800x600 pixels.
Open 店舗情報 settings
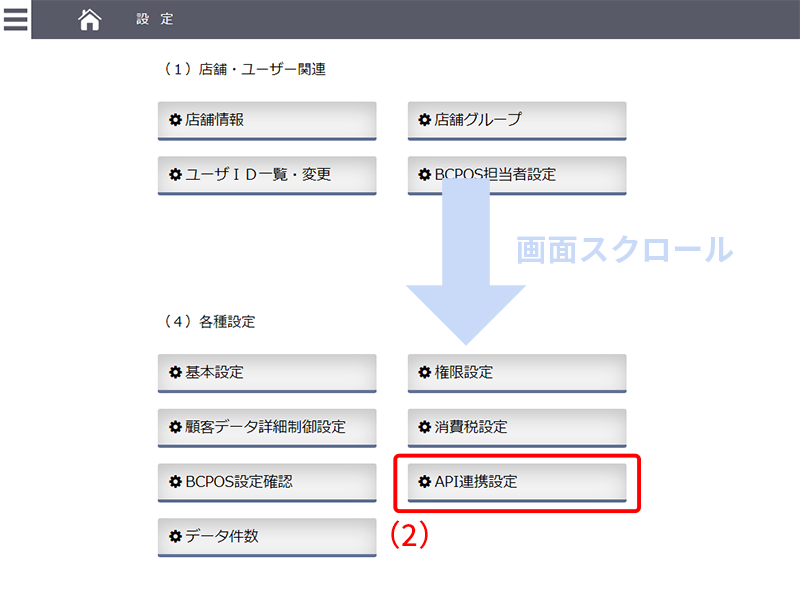tap(267, 120)
